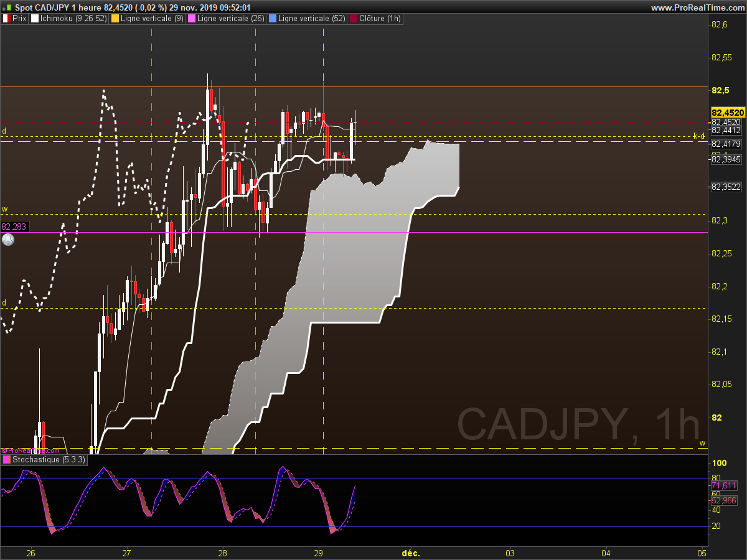Click the 82,4179 price axis label
747x560 pixels.
[x=726, y=144]
